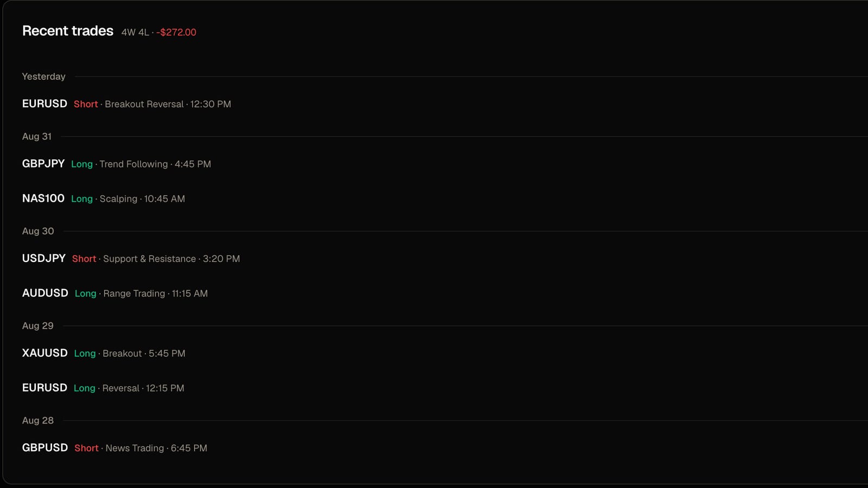Image resolution: width=868 pixels, height=488 pixels.
Task: Click the 12:30 PM timestamp on EURUSD
Action: tap(210, 104)
